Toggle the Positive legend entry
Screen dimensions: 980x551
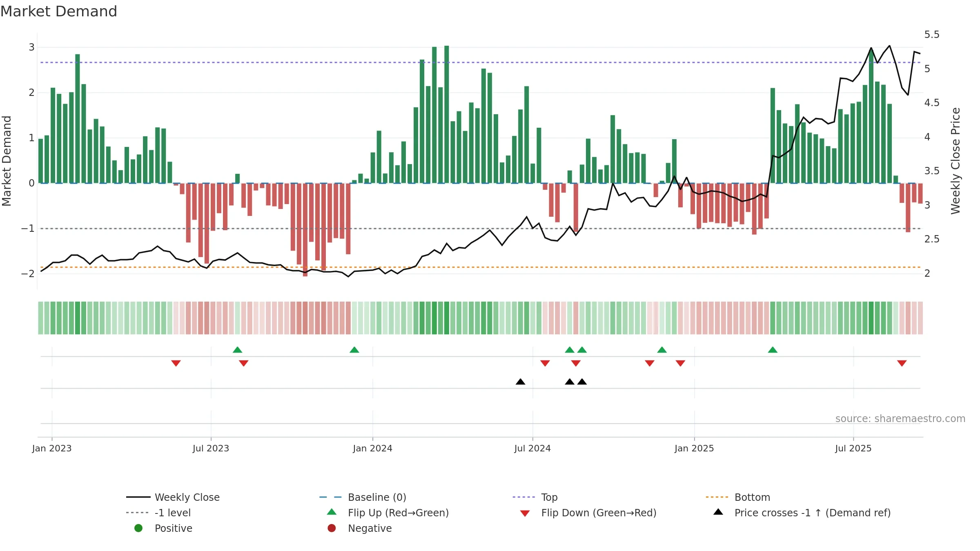pyautogui.click(x=163, y=528)
